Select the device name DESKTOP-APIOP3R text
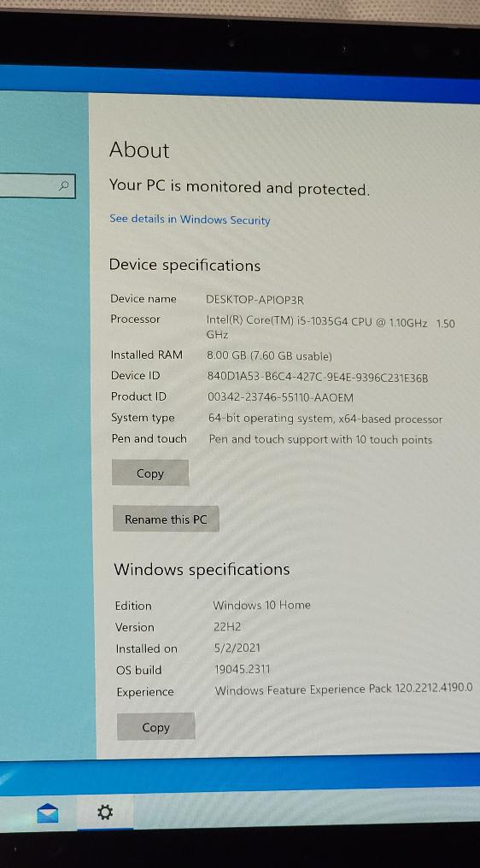Viewport: 480px width, 868px height. point(255,300)
